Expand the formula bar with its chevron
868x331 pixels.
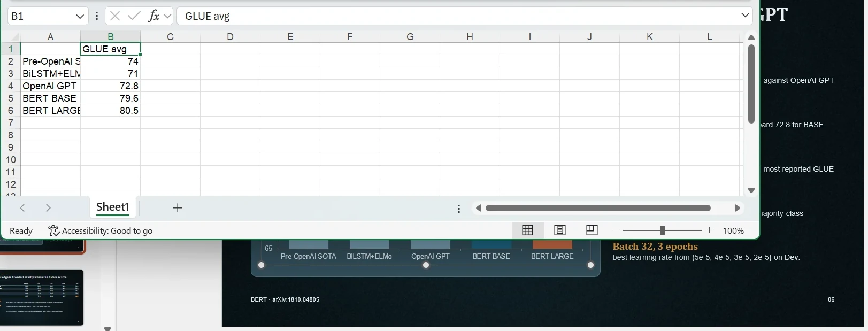point(745,16)
